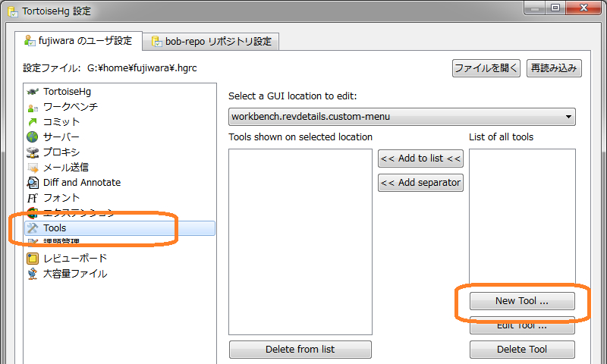Select フォント settings
Viewport: 607px width, 364px height.
120,198
